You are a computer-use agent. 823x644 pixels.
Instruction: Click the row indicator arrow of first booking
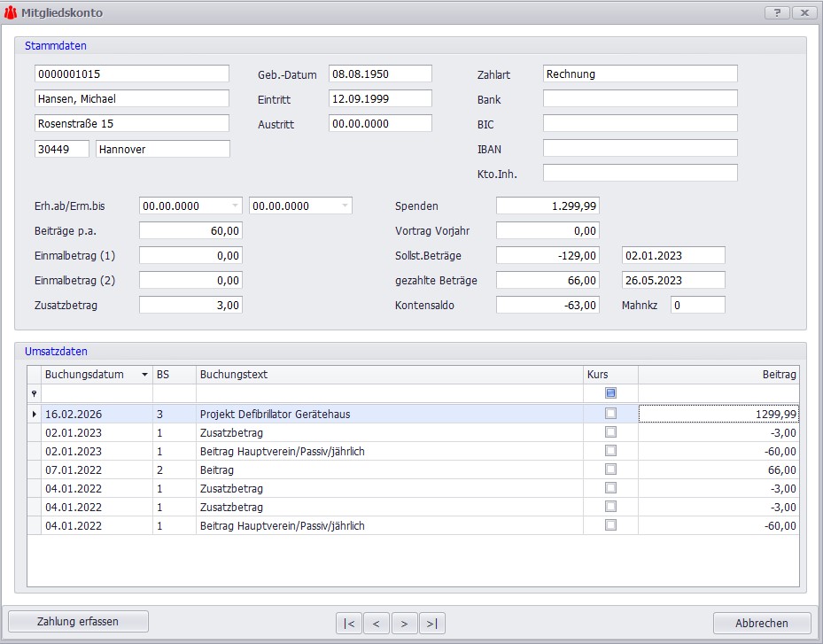35,414
